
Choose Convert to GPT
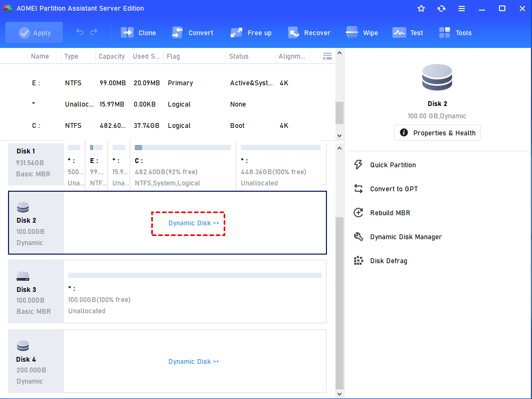coord(394,189)
